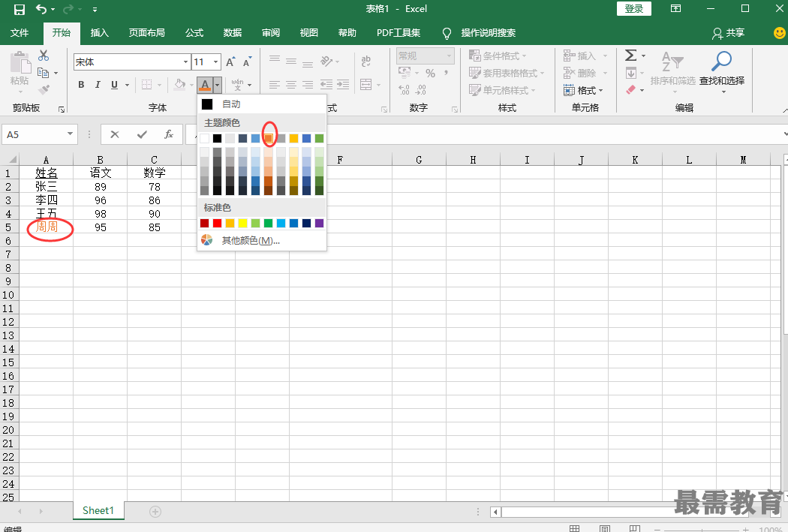The image size is (788, 532).
Task: Click the cell borders icon
Action: [146, 84]
